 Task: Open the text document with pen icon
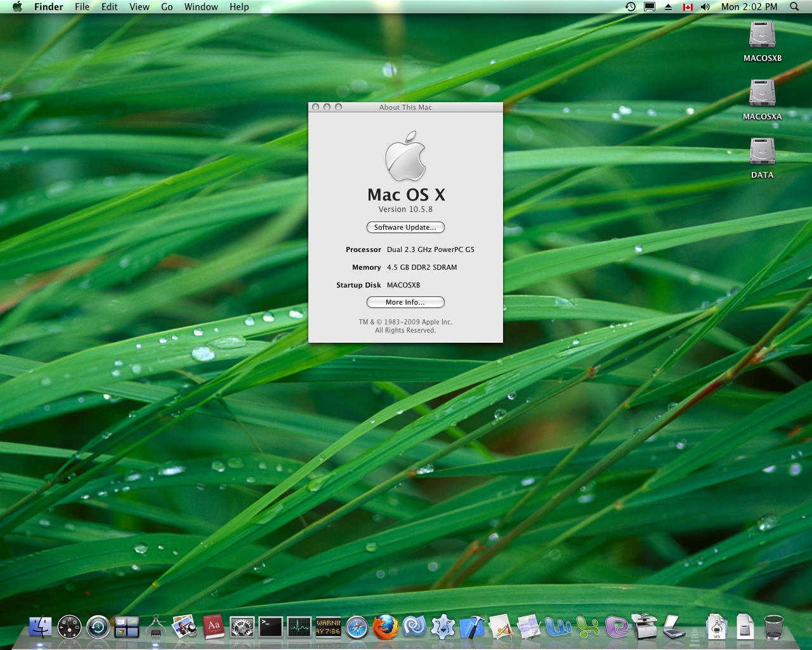tap(529, 627)
